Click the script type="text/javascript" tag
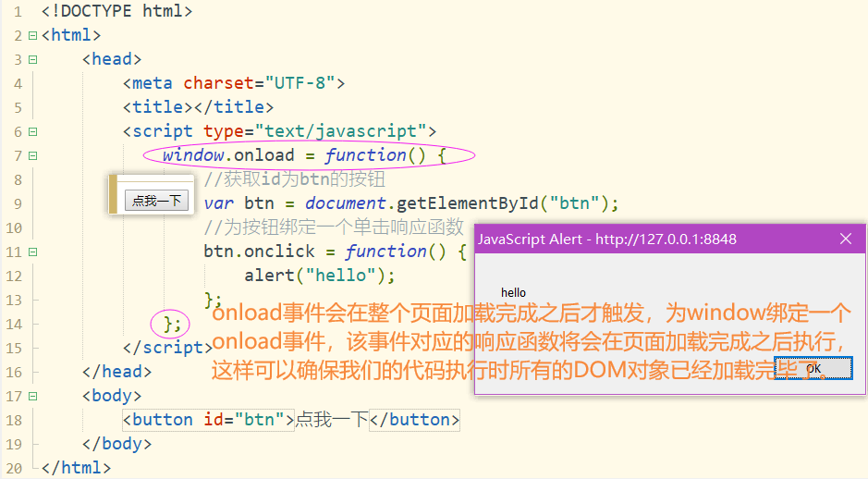The width and height of the screenshot is (868, 479). pos(279,131)
